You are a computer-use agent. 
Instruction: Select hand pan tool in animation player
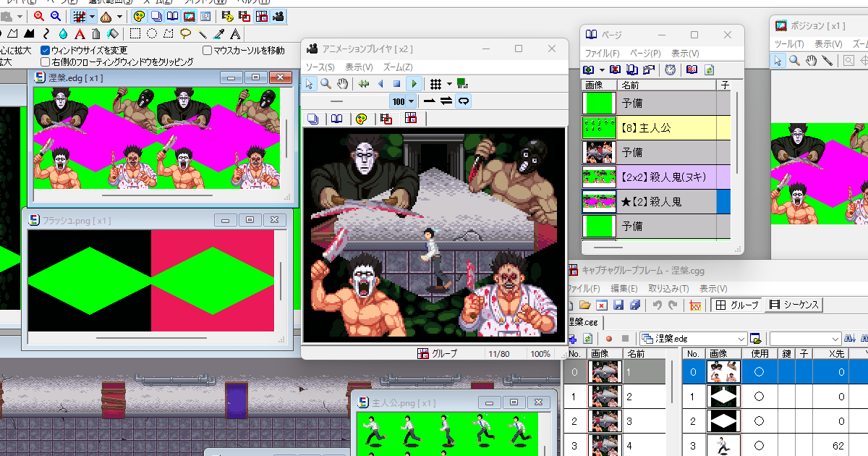point(341,84)
